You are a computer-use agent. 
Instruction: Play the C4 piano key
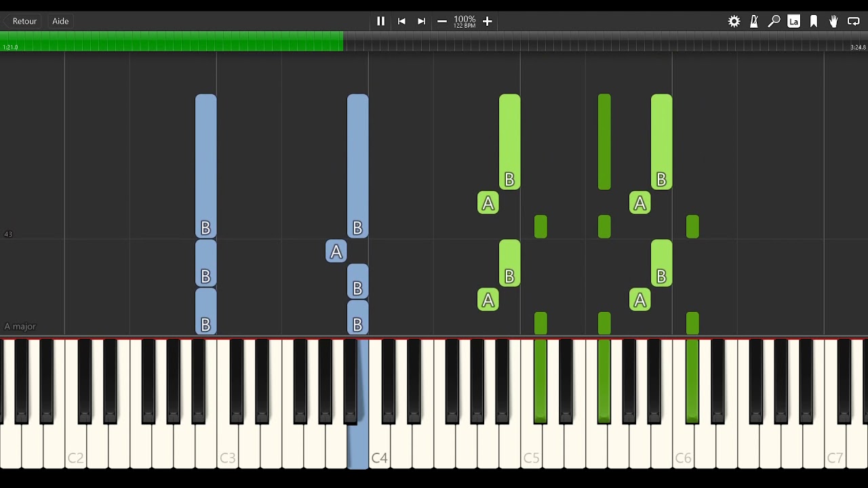(x=379, y=447)
